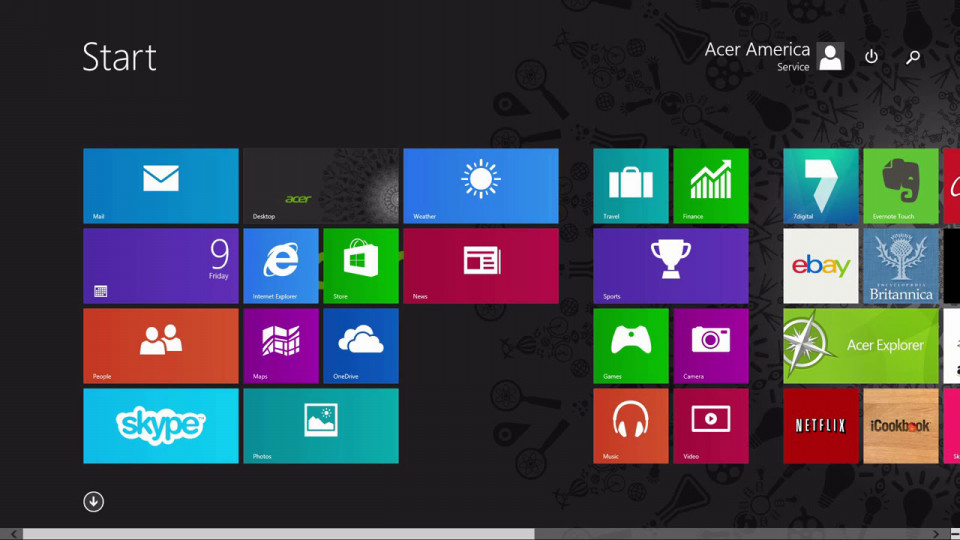Image resolution: width=960 pixels, height=540 pixels.
Task: Open the Music tile
Action: 631,426
